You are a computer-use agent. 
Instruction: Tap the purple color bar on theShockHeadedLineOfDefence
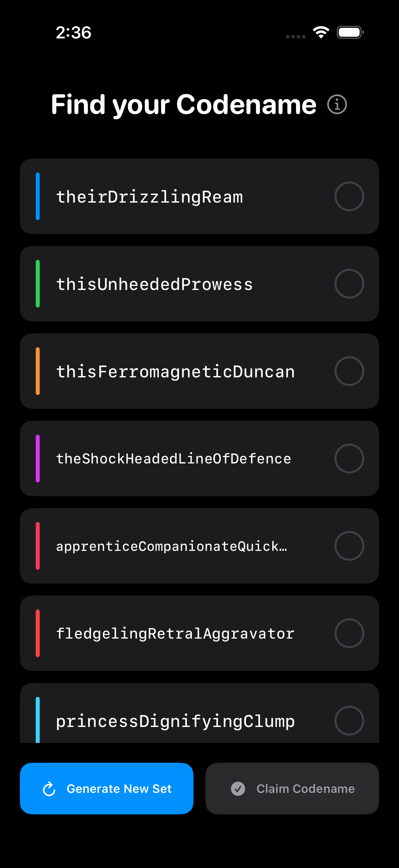[x=38, y=458]
